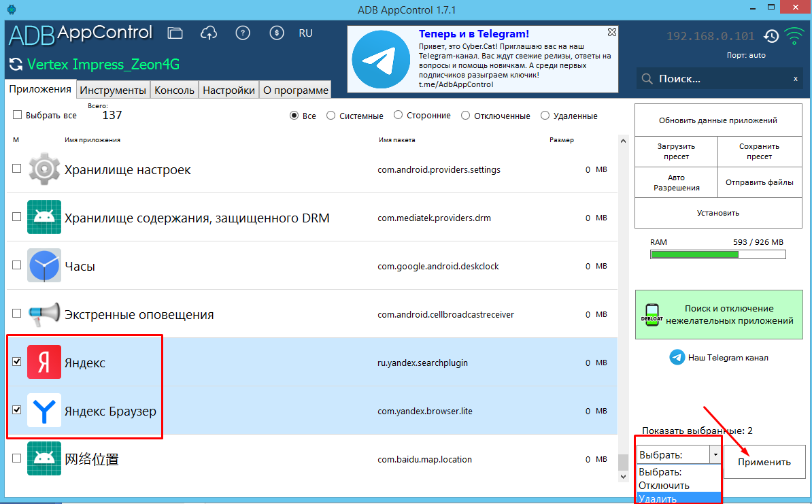Image resolution: width=812 pixels, height=504 pixels.
Task: Check the Часы row checkbox
Action: pyautogui.click(x=16, y=265)
